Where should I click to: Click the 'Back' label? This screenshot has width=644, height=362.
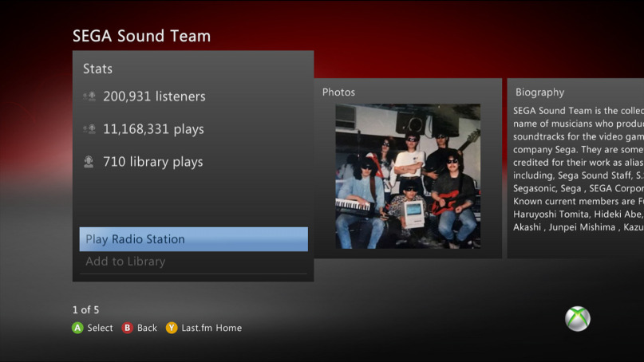click(x=147, y=328)
